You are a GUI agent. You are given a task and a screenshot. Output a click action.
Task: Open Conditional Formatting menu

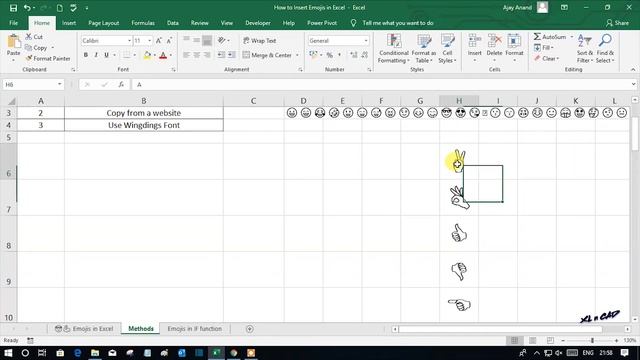[393, 49]
